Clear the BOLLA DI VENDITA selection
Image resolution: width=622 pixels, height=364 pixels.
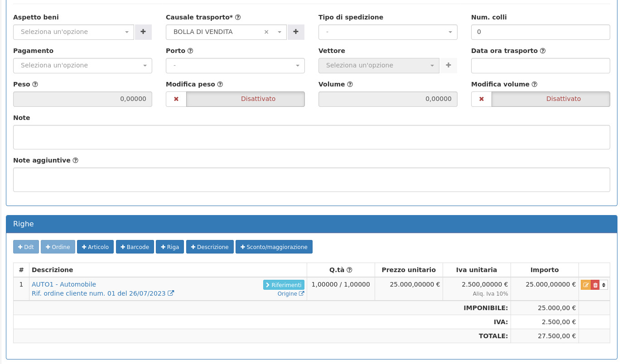[x=266, y=32]
